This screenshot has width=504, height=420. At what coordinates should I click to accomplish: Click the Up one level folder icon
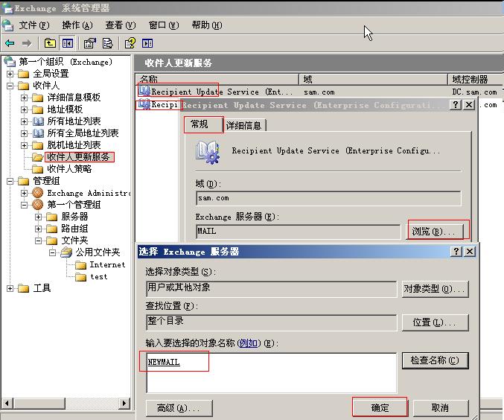pos(50,43)
